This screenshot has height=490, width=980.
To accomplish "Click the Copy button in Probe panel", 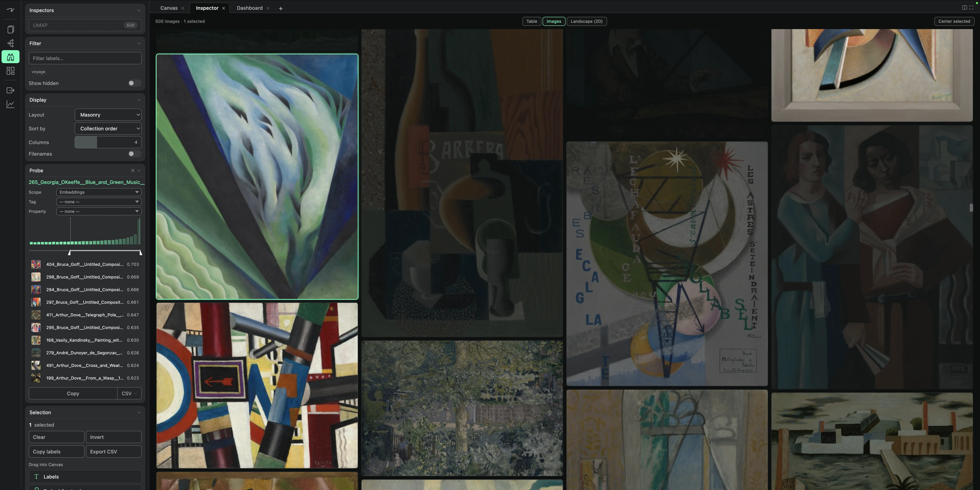I will pyautogui.click(x=73, y=393).
